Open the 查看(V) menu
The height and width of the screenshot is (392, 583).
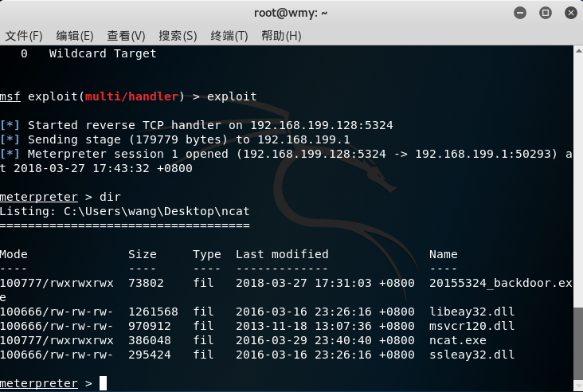click(x=126, y=36)
